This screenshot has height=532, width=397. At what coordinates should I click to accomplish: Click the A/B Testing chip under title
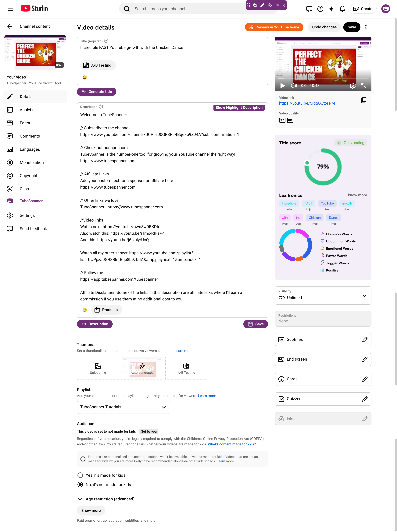click(98, 65)
